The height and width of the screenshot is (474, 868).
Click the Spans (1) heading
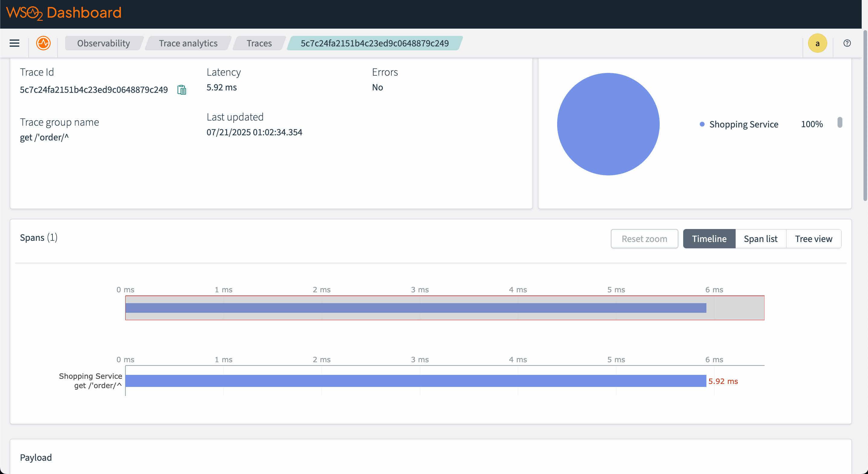[x=39, y=237]
